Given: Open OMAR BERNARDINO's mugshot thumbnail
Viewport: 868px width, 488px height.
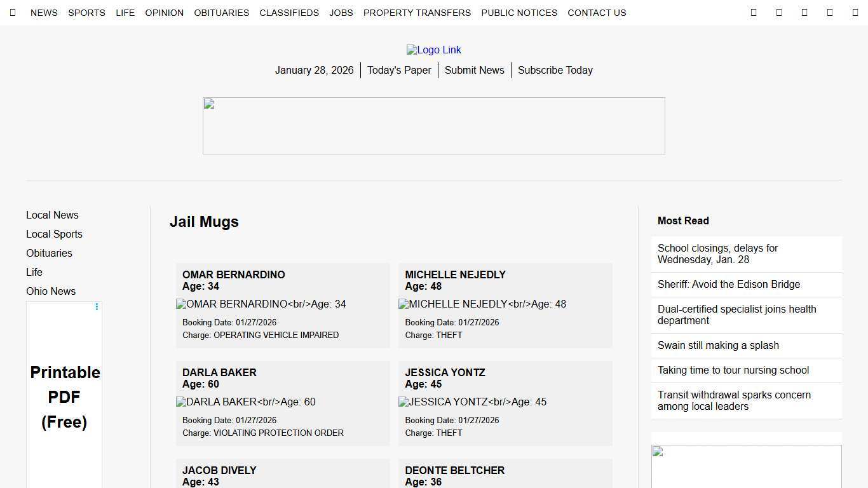Looking at the screenshot, I should (x=261, y=304).
